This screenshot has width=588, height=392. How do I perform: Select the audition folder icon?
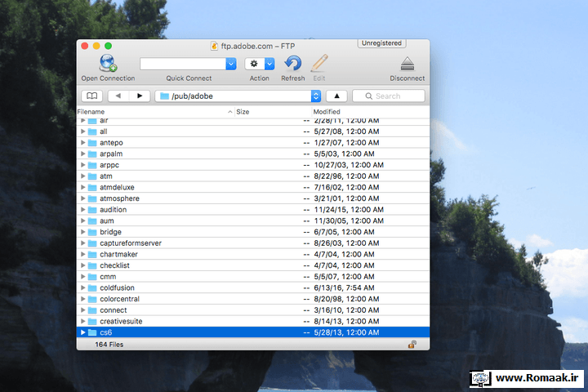click(92, 210)
